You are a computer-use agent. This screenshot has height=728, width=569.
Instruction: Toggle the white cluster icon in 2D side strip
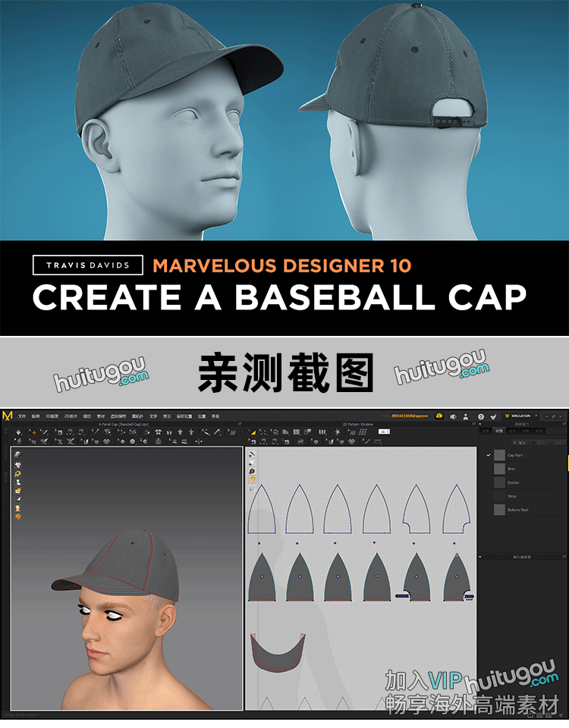coord(252,463)
